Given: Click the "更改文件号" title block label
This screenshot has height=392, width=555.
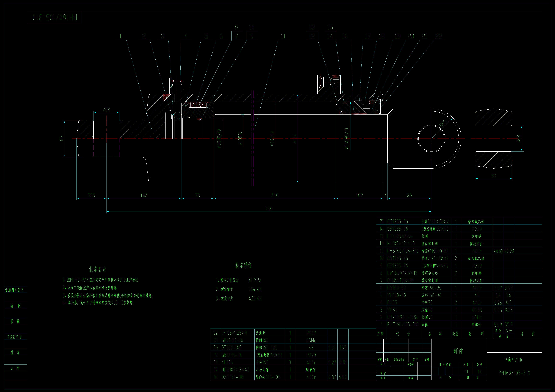Looking at the screenshot, I should tap(399, 360).
